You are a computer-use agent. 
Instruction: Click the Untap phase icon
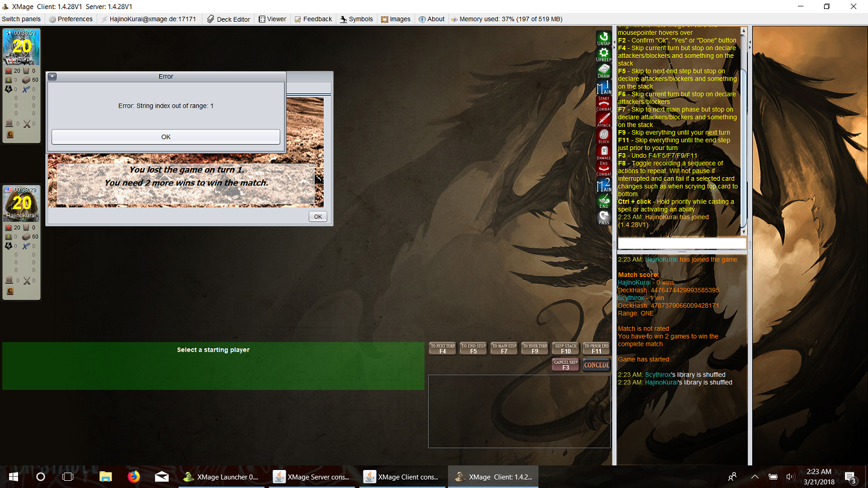coord(603,39)
